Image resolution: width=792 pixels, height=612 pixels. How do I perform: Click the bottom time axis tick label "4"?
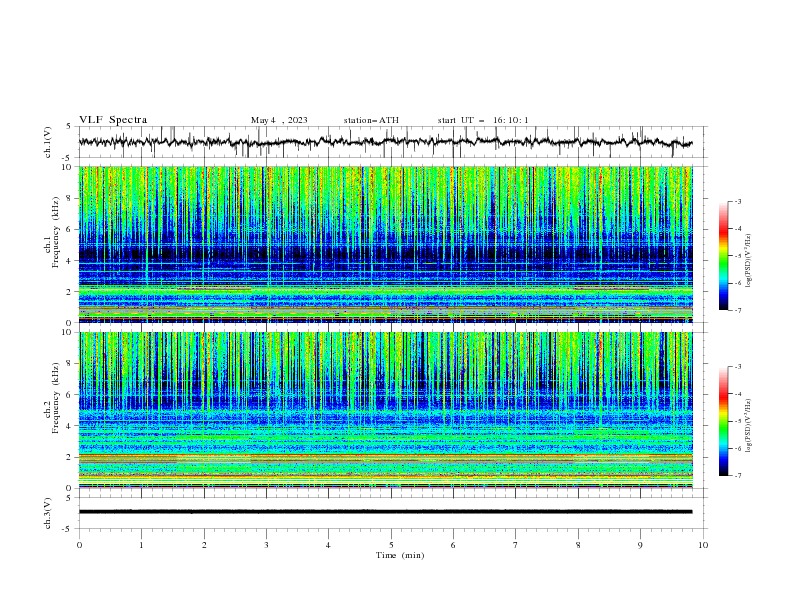(328, 545)
